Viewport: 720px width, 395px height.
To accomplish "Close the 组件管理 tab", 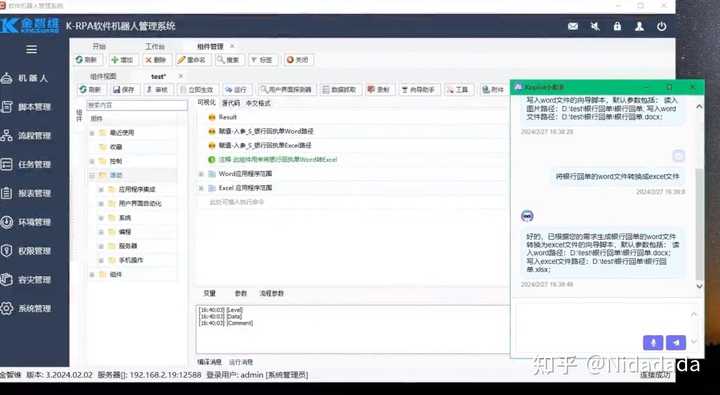I will 232,46.
